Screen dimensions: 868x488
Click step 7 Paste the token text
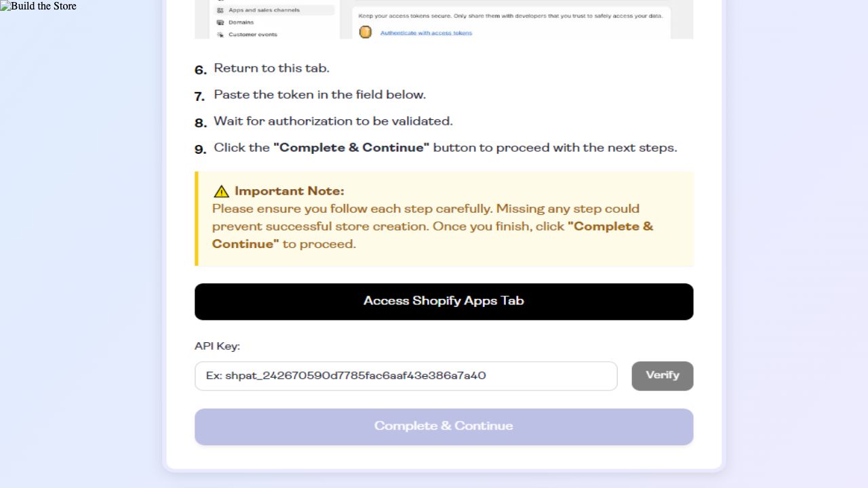click(319, 95)
